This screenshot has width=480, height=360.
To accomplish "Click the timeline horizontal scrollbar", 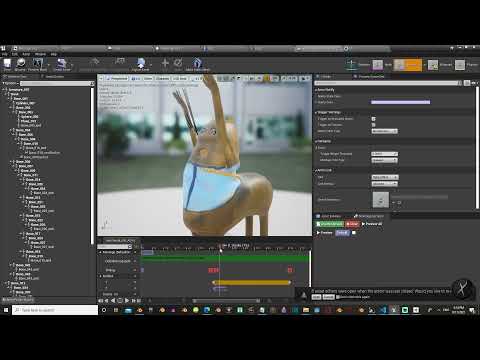I will pyautogui.click(x=226, y=301).
